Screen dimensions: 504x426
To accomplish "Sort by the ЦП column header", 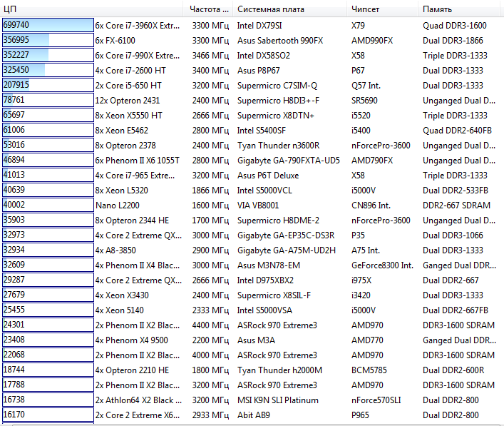I will pos(92,9).
